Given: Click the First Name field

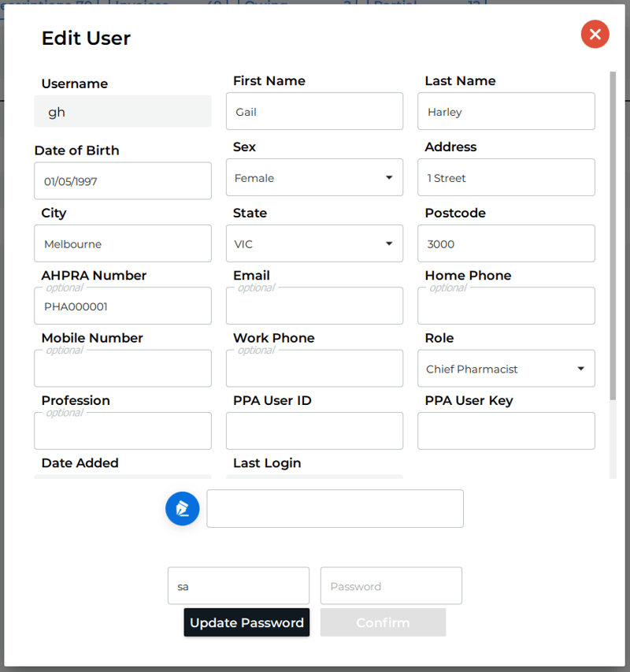Looking at the screenshot, I should 314,112.
